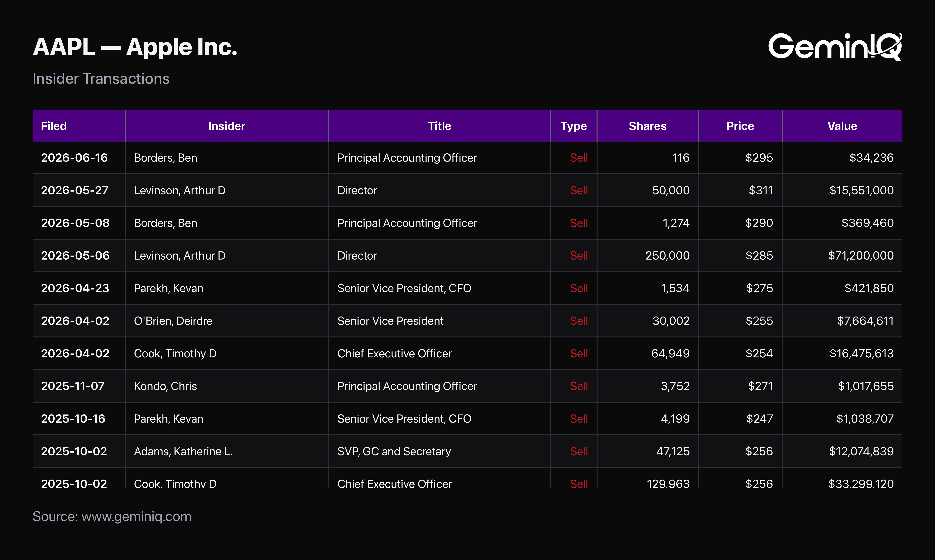
Task: Click price $271
Action: (760, 386)
